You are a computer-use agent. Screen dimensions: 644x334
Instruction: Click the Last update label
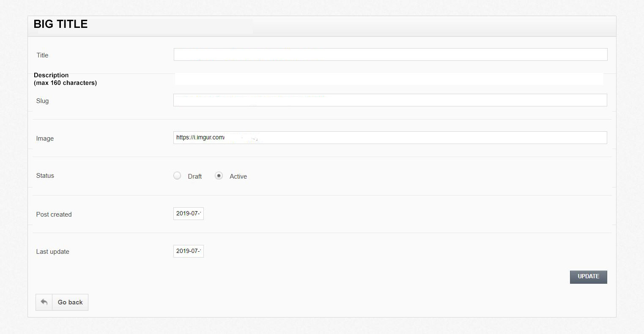52,251
